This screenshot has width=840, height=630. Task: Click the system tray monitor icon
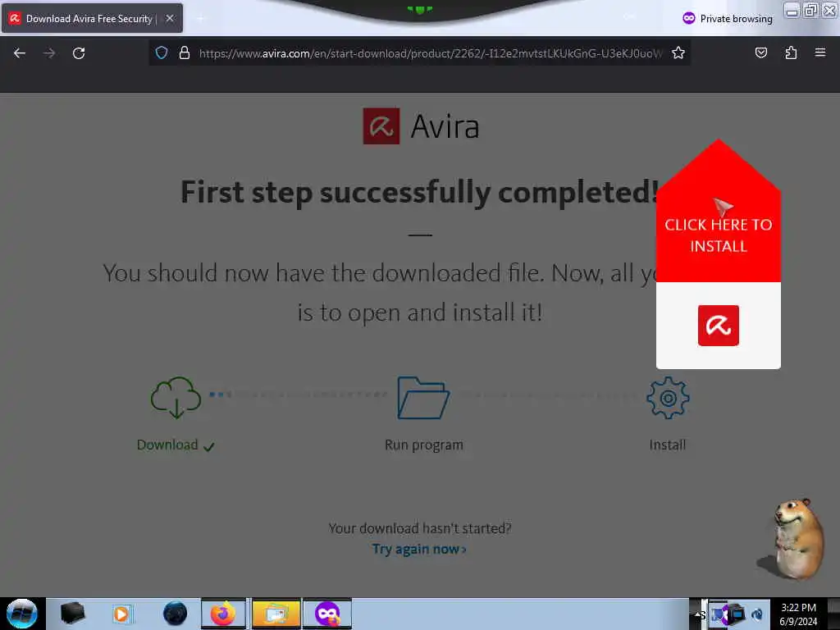736,614
